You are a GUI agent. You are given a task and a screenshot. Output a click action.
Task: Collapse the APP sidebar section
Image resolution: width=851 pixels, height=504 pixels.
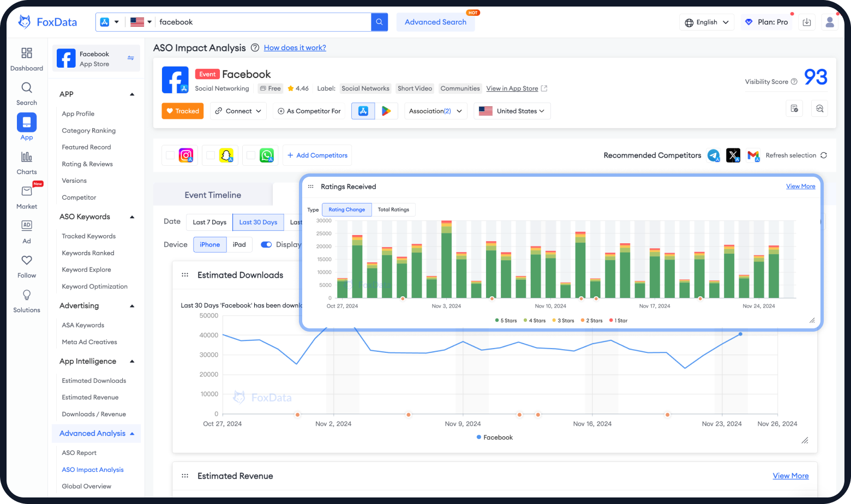pos(132,94)
